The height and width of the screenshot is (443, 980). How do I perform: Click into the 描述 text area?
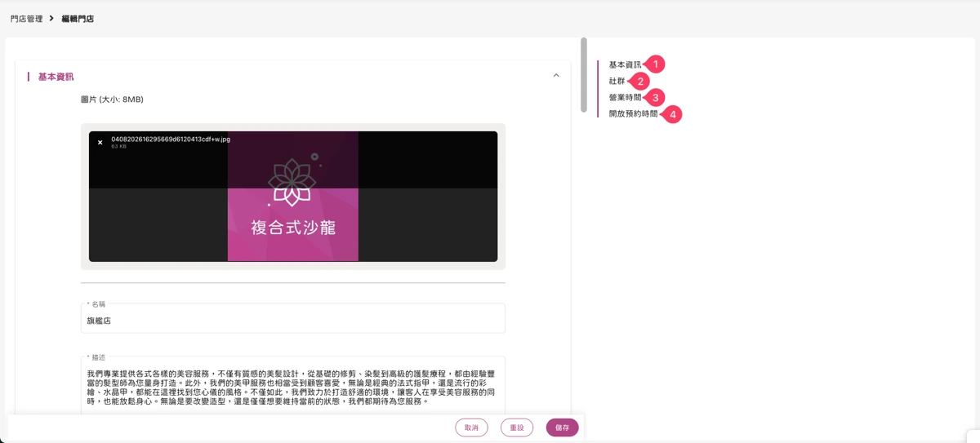point(293,385)
